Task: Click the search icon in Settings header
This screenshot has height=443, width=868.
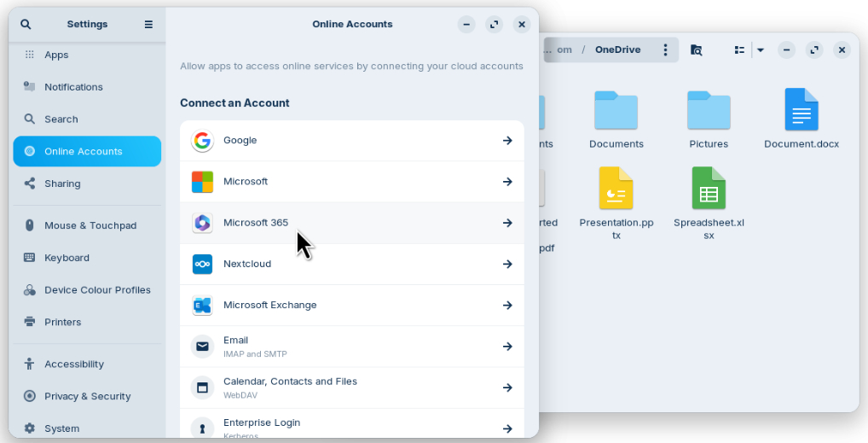Action: coord(26,25)
